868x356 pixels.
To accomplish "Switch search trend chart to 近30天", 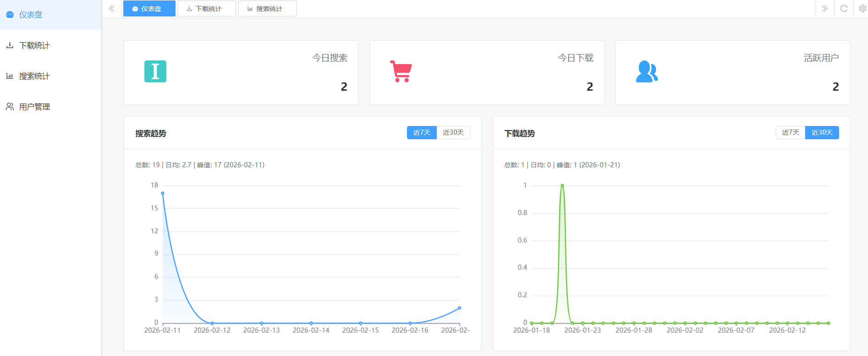I will [x=453, y=132].
